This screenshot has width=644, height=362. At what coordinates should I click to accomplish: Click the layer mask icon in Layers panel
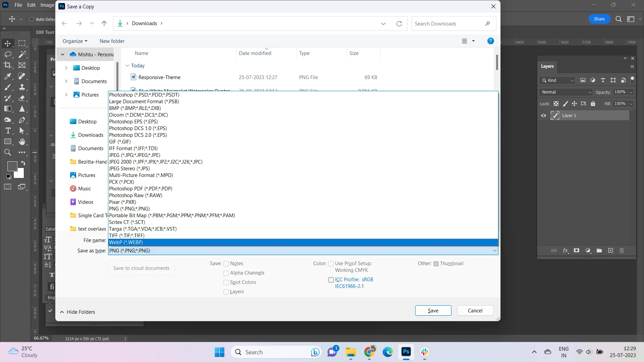point(577,250)
